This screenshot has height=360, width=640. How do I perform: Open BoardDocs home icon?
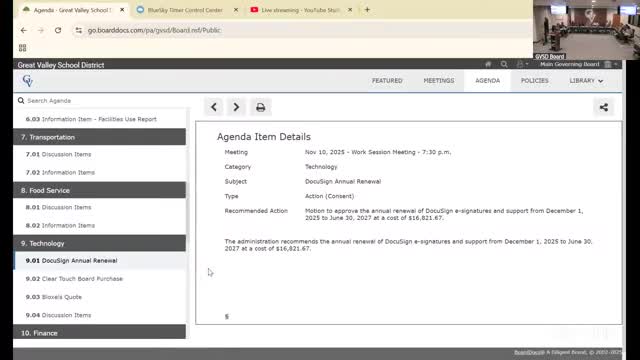coord(488,64)
